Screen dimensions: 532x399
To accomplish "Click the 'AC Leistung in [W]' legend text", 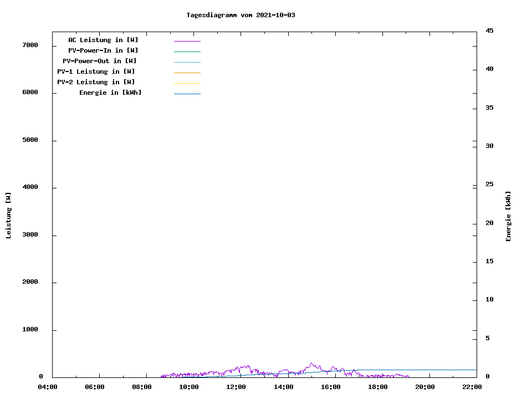I will (103, 40).
